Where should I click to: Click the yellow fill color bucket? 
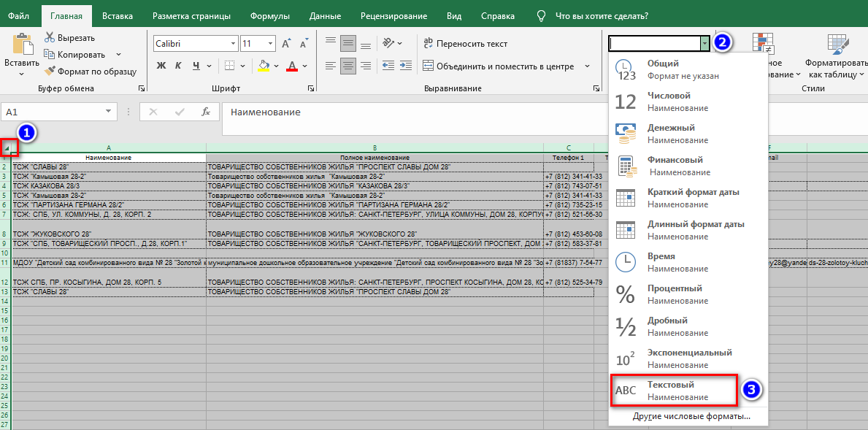coord(264,66)
